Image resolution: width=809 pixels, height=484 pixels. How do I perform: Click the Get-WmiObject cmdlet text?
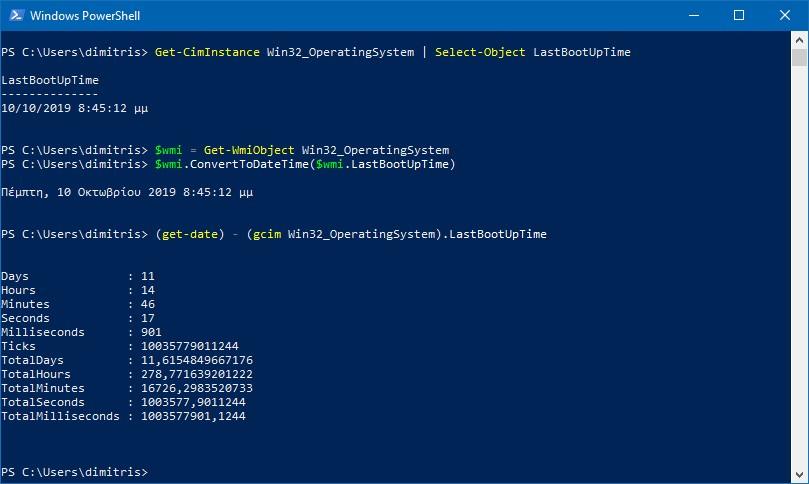click(x=249, y=150)
